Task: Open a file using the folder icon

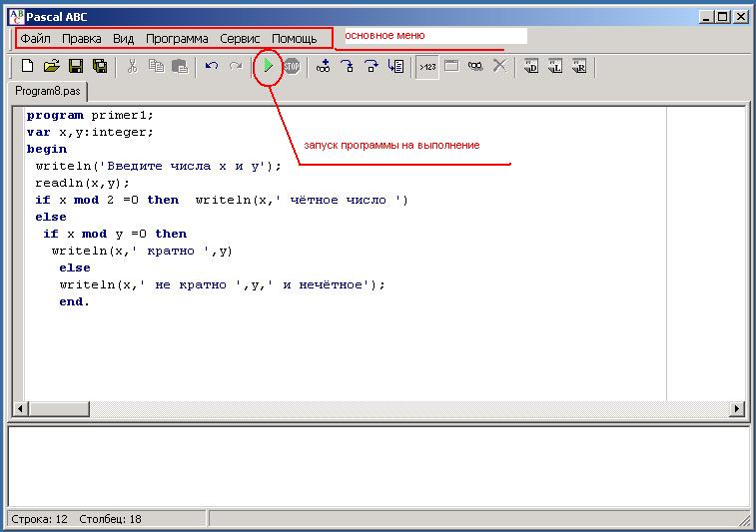Action: [52, 66]
